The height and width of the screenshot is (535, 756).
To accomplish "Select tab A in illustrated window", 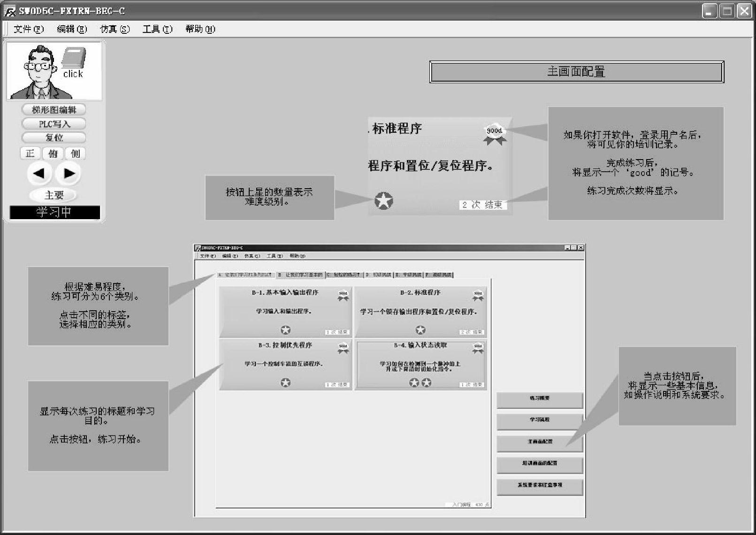I will (245, 275).
